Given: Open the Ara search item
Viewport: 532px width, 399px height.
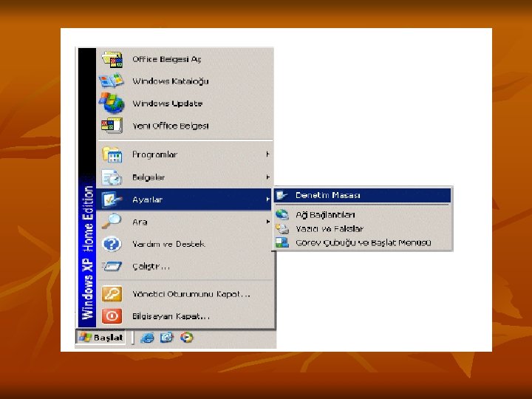Looking at the screenshot, I should [x=185, y=222].
